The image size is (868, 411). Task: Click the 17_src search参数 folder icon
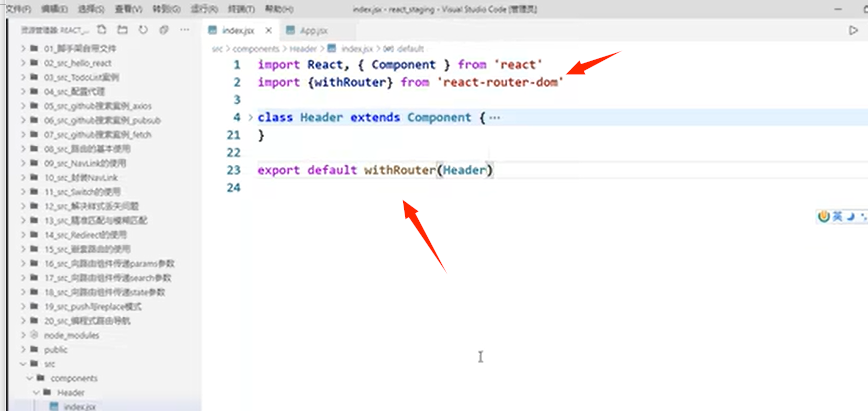tap(34, 278)
